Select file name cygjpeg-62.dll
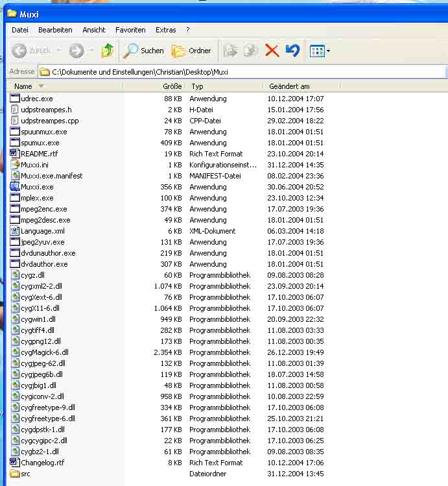448x486 pixels. tap(43, 363)
